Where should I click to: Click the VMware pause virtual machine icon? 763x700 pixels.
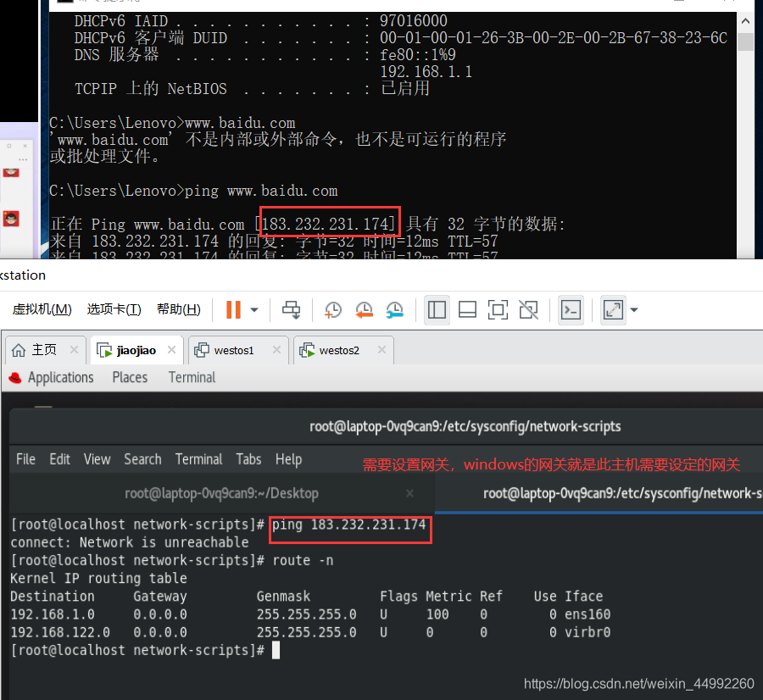click(234, 309)
